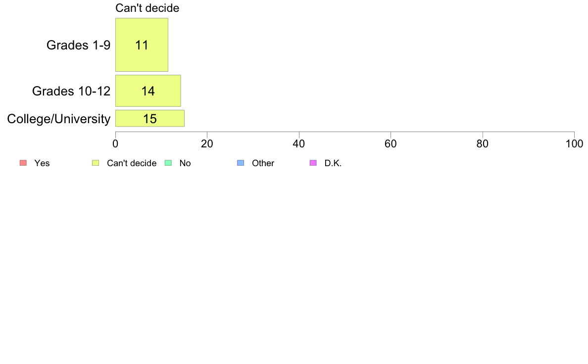Click the yellow Can't decide legend swatch
The height and width of the screenshot is (364, 588).
[x=96, y=163]
